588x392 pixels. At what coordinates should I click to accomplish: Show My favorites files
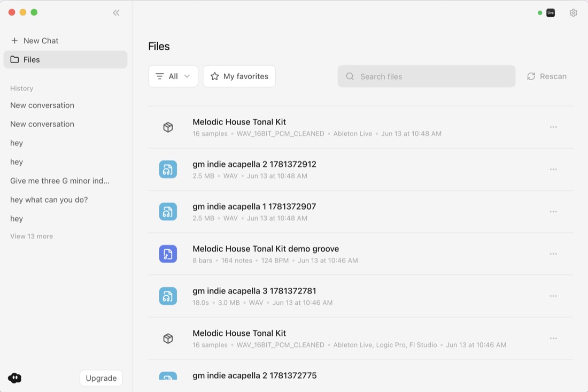[239, 76]
